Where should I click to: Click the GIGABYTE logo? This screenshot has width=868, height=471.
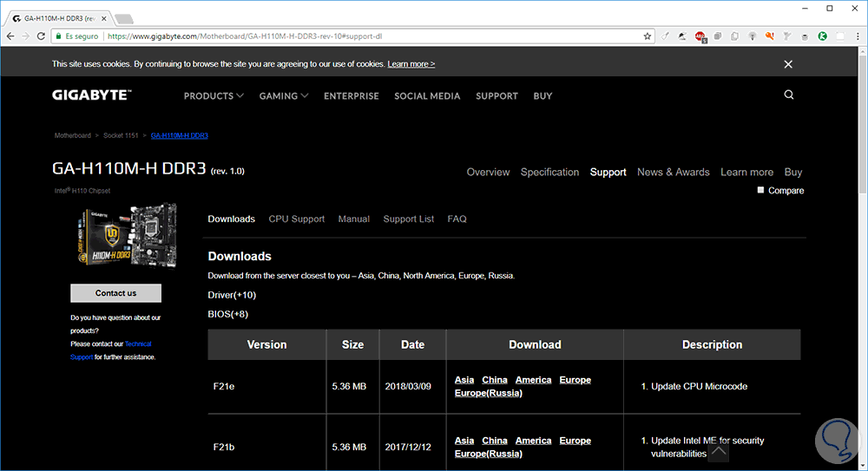coord(92,95)
